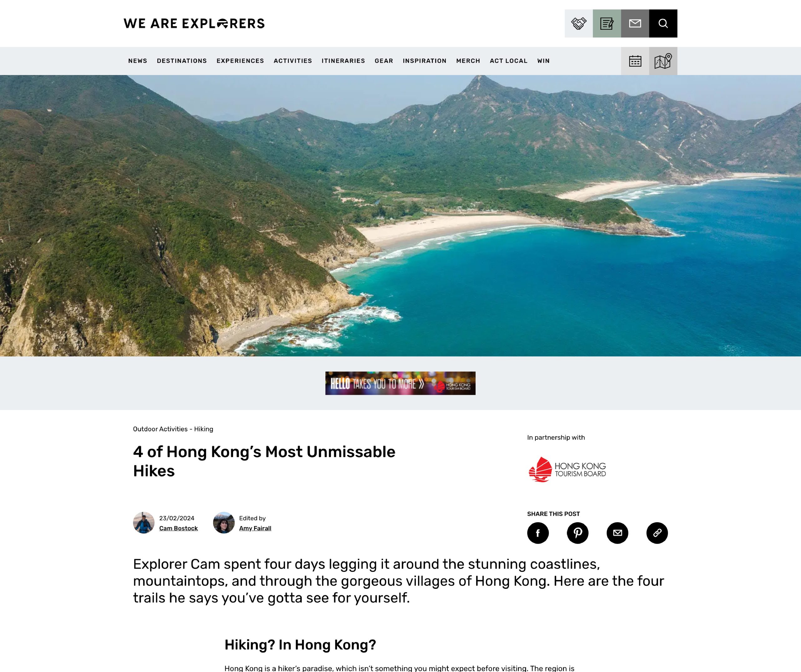The height and width of the screenshot is (672, 801).
Task: Share this post on Pinterest
Action: 578,533
